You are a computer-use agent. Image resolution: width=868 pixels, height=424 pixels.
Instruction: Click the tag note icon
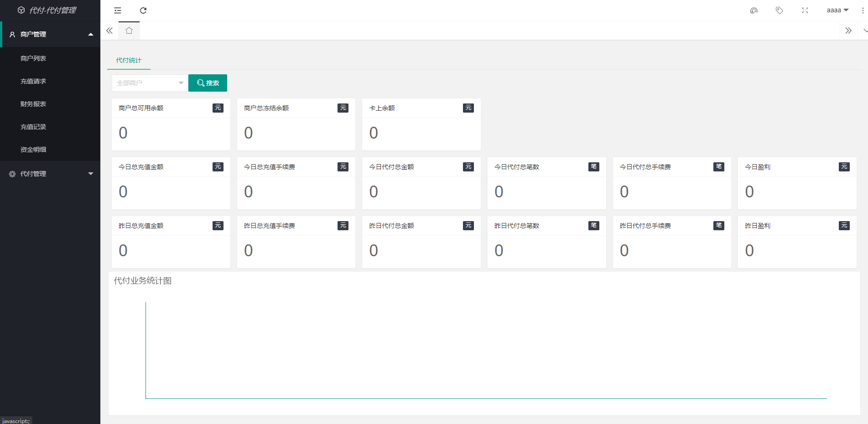tap(780, 10)
